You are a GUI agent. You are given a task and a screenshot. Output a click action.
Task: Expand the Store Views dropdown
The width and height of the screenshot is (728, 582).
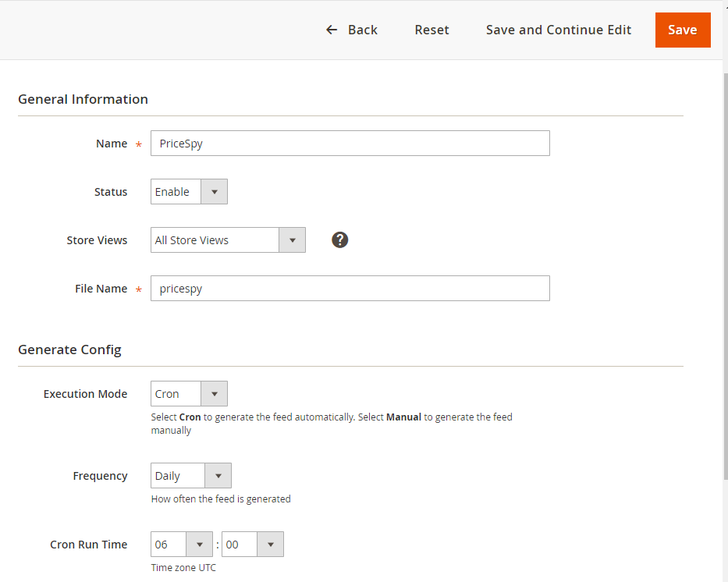(228, 240)
